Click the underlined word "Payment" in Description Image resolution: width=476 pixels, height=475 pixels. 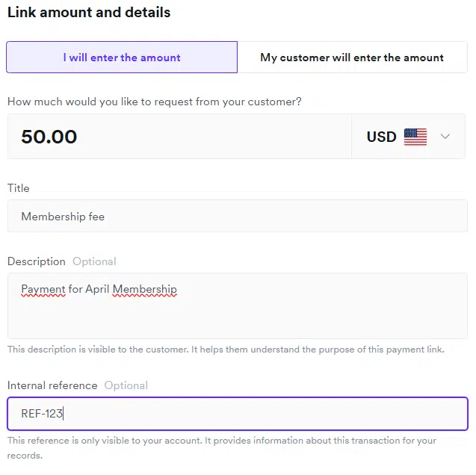pos(43,289)
